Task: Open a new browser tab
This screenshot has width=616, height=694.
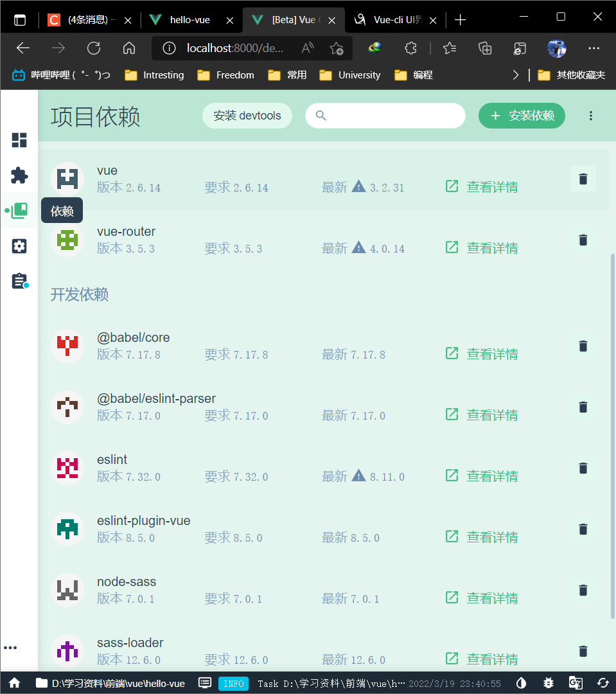Action: point(460,20)
